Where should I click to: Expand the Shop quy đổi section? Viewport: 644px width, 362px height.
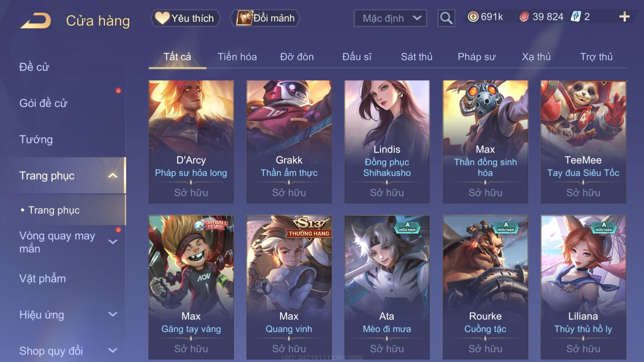[x=113, y=351]
